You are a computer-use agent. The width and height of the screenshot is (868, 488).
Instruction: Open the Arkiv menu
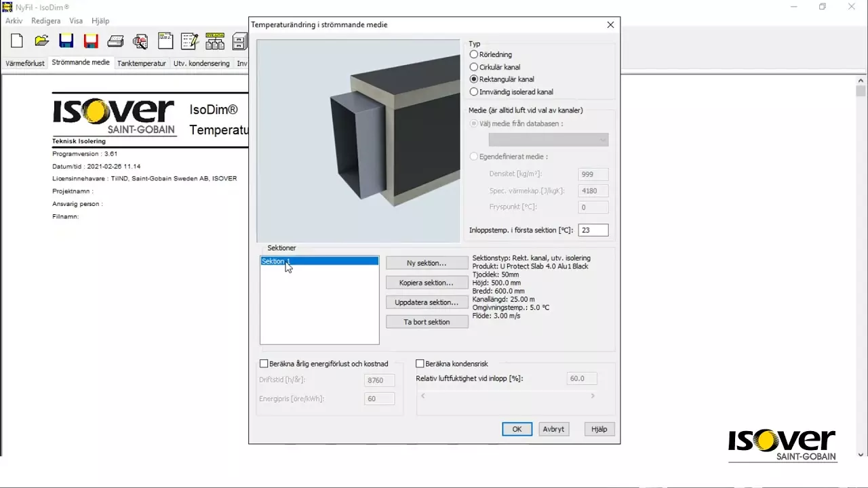pos(14,21)
